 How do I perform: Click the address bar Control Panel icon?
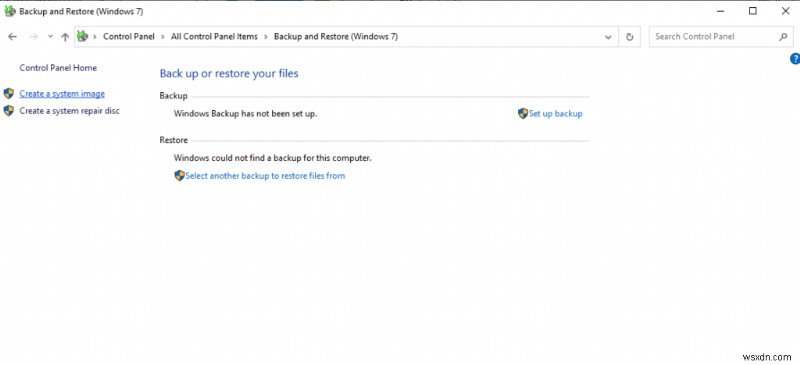(x=82, y=36)
